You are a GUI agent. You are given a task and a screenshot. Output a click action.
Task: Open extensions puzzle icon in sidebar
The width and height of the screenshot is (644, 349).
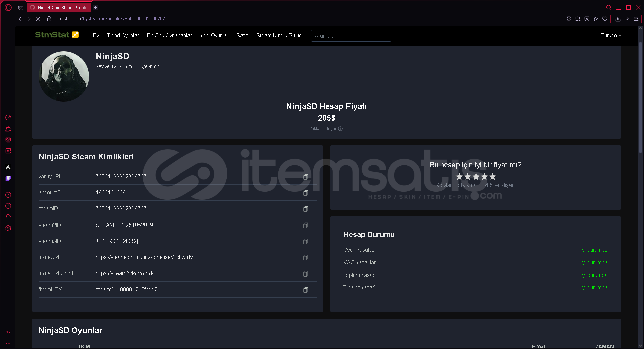8,217
